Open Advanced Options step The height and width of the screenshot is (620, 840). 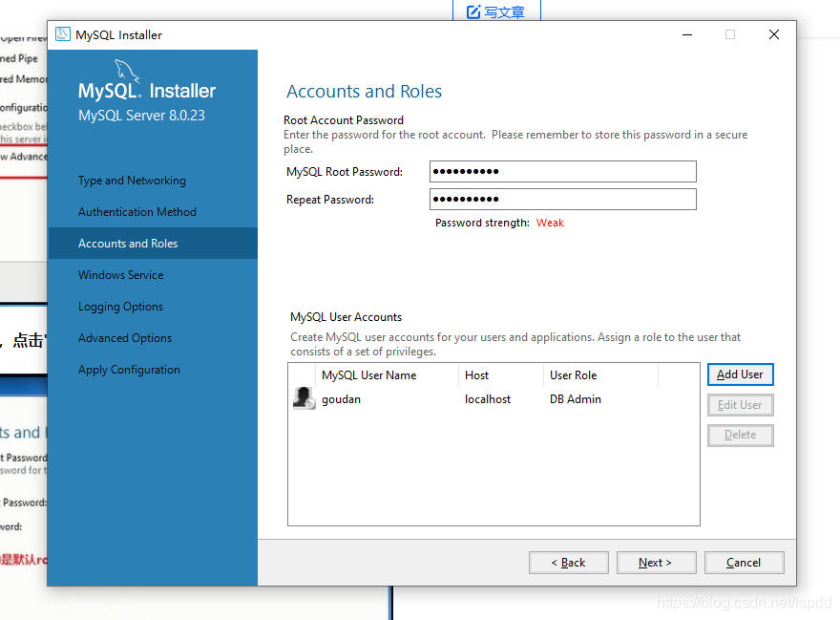pyautogui.click(x=125, y=338)
